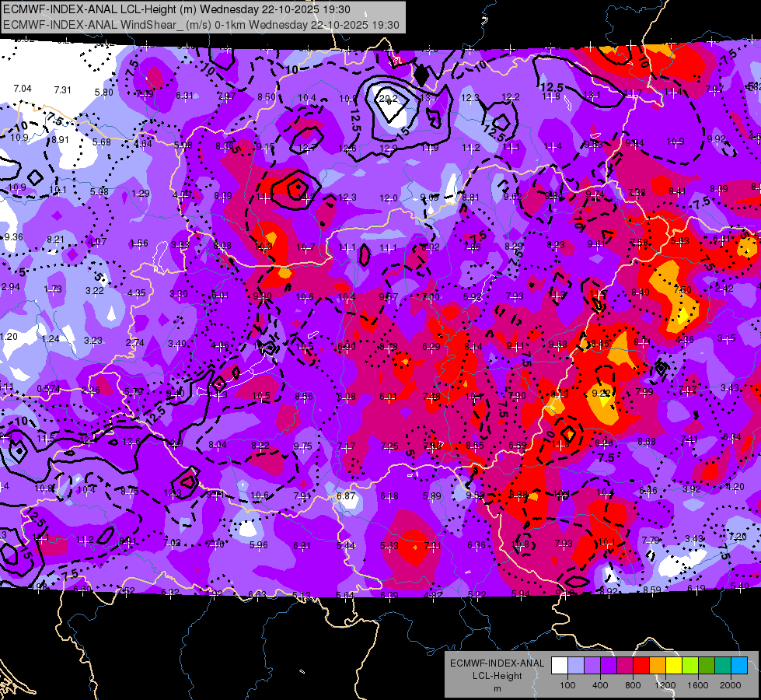
Task: Click the grid value 5.96
Action: (x=258, y=545)
